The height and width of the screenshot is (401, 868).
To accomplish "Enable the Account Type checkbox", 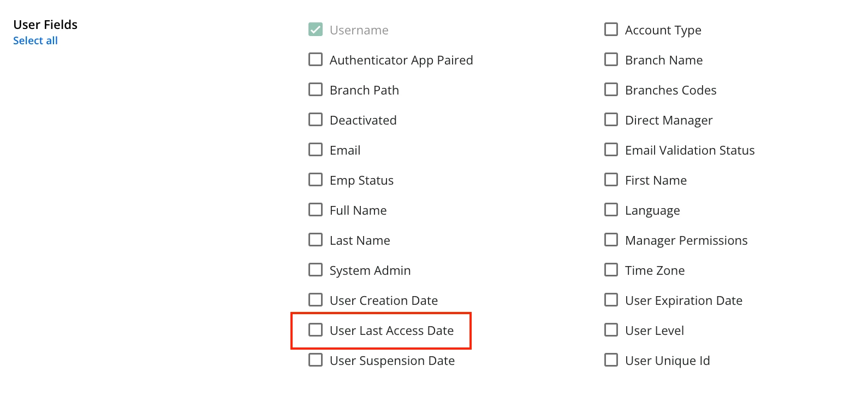I will point(611,30).
